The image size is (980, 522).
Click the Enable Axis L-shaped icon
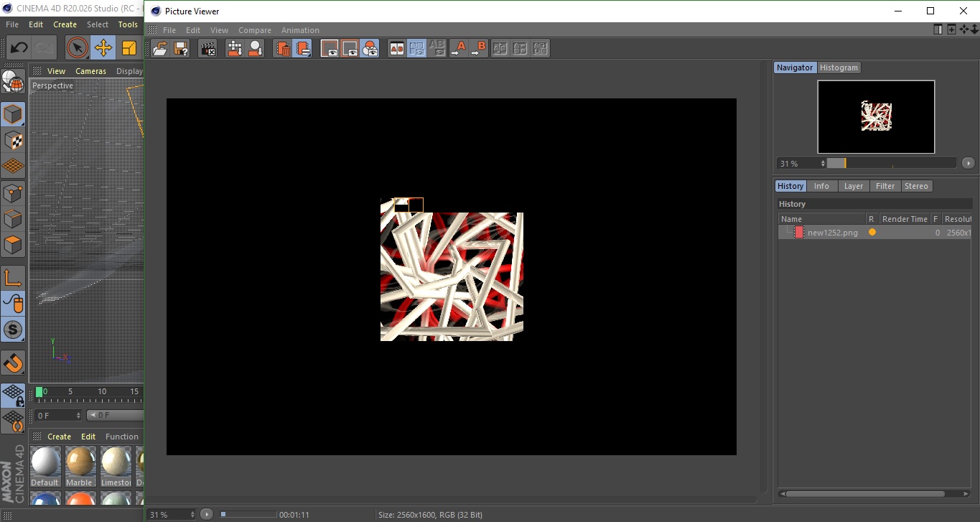click(x=12, y=277)
